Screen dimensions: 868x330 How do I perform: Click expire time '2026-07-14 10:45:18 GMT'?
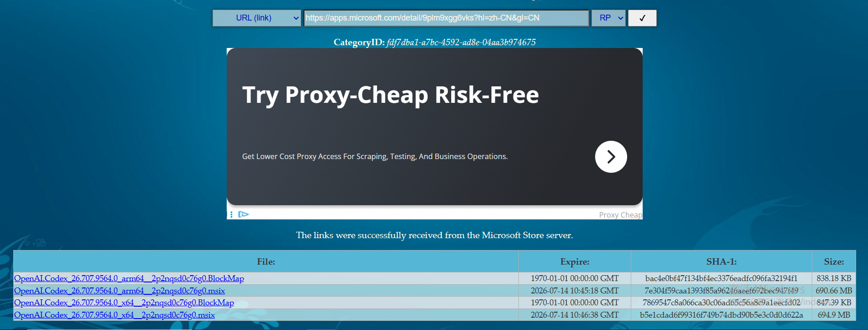click(x=575, y=291)
